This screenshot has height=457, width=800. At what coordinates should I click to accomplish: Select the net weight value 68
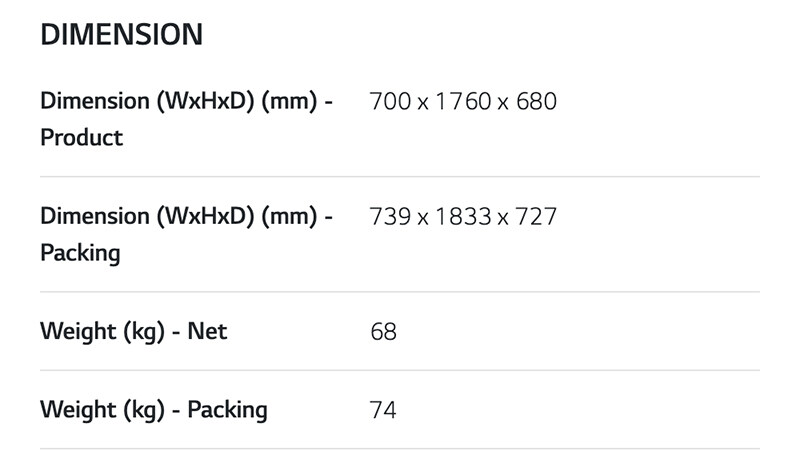coord(383,331)
